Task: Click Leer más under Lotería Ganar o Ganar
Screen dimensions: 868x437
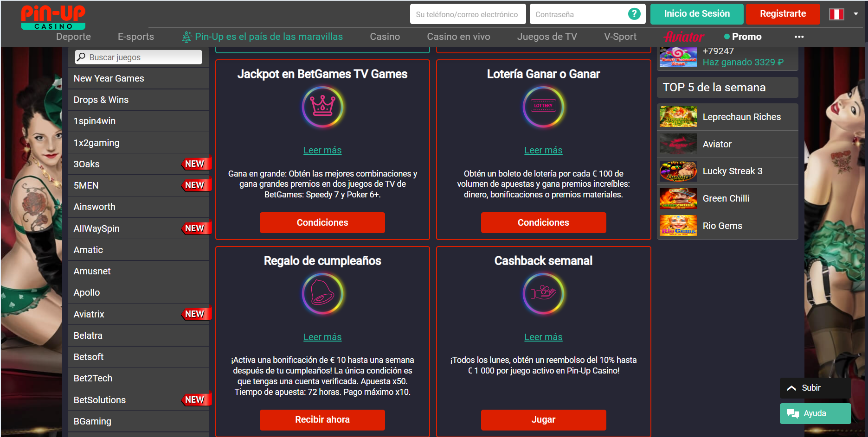Action: coord(543,150)
